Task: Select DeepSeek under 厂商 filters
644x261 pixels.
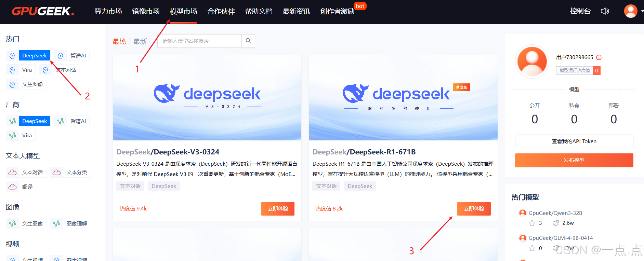Action: tap(35, 121)
